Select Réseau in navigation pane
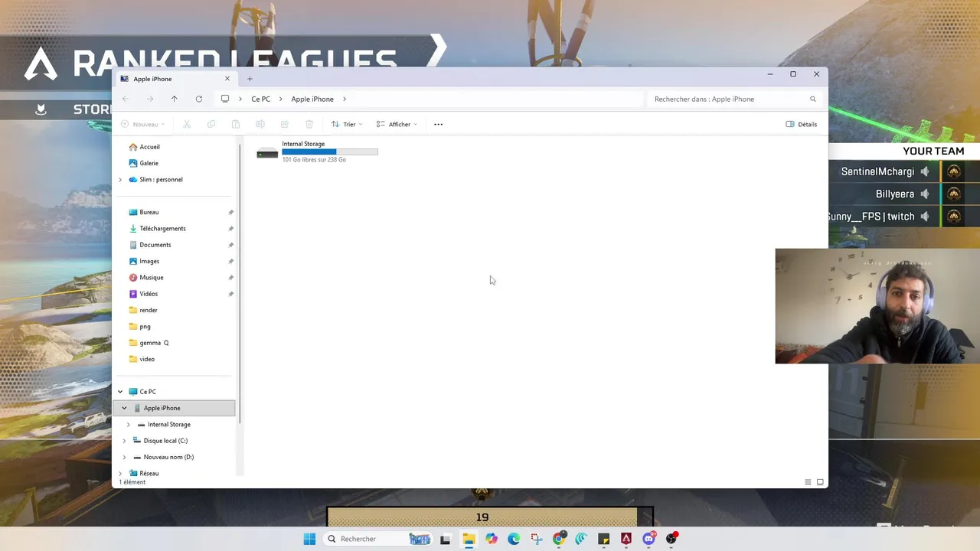This screenshot has height=551, width=980. (149, 474)
